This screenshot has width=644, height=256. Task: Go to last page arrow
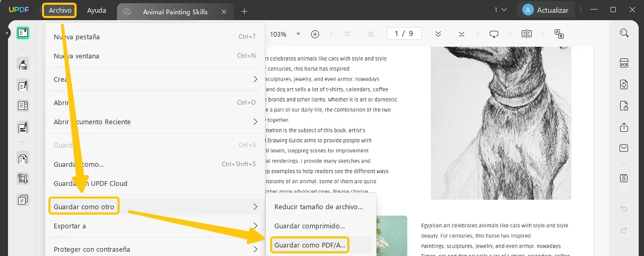click(x=462, y=34)
